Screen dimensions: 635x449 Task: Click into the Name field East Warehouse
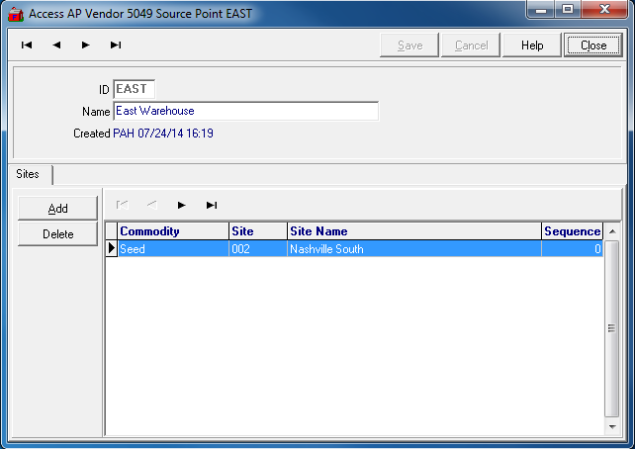[245, 111]
